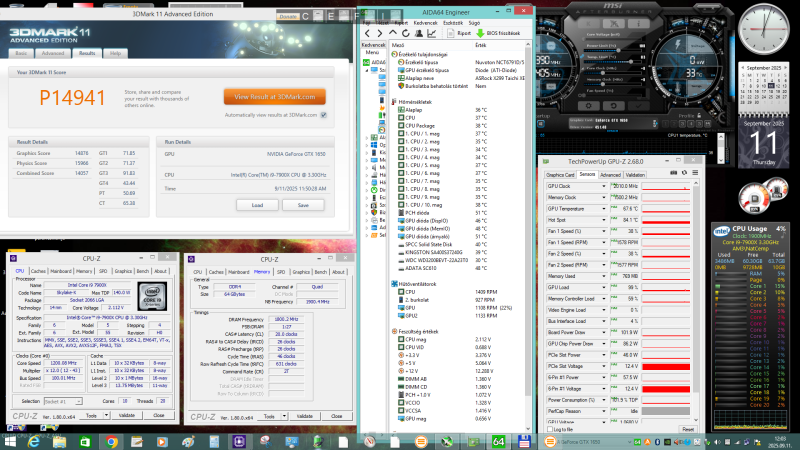Click volume speaker icon in system tray
Viewport: 800px width, 450px height.
(717, 442)
